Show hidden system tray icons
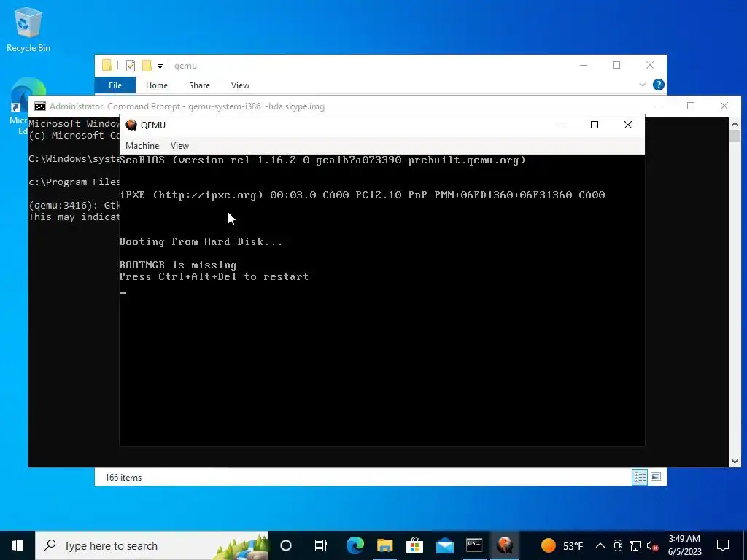This screenshot has width=747, height=560. click(x=600, y=545)
